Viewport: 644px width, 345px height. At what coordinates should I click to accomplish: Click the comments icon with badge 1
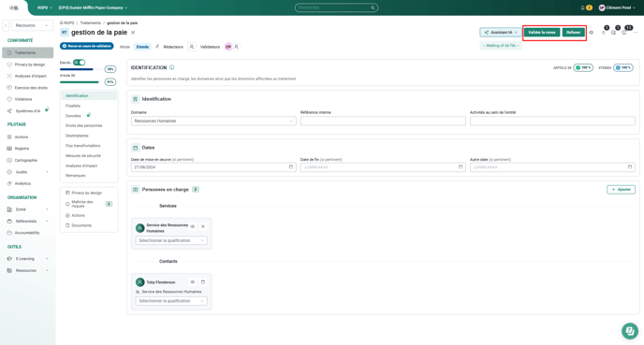click(614, 33)
